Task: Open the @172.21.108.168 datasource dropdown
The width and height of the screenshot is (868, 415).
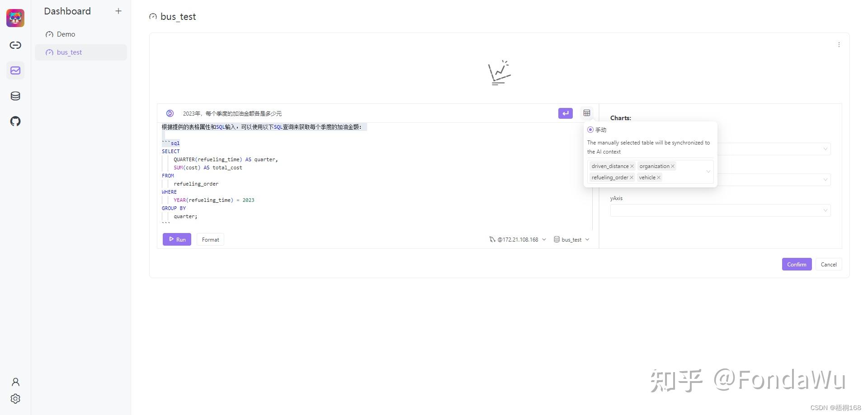Action: tap(517, 239)
